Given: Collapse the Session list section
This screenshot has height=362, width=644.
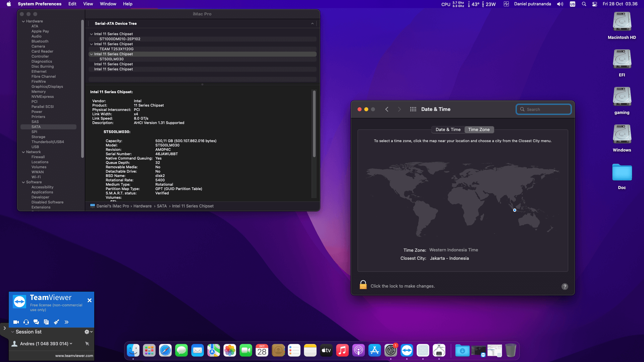Looking at the screenshot, I should 13,332.
